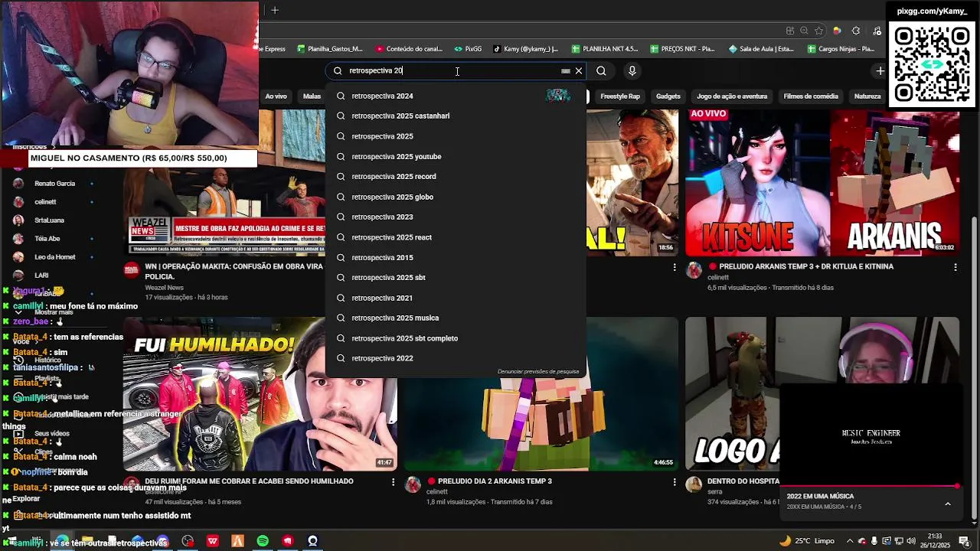
Task: Choose suggestion retrospectiva 2022
Action: tap(456, 358)
